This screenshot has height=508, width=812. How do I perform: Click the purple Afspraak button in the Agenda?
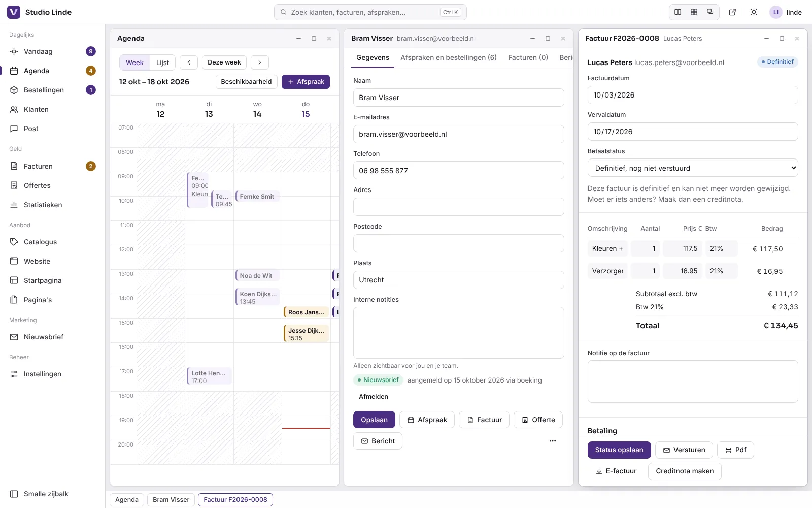click(x=306, y=82)
